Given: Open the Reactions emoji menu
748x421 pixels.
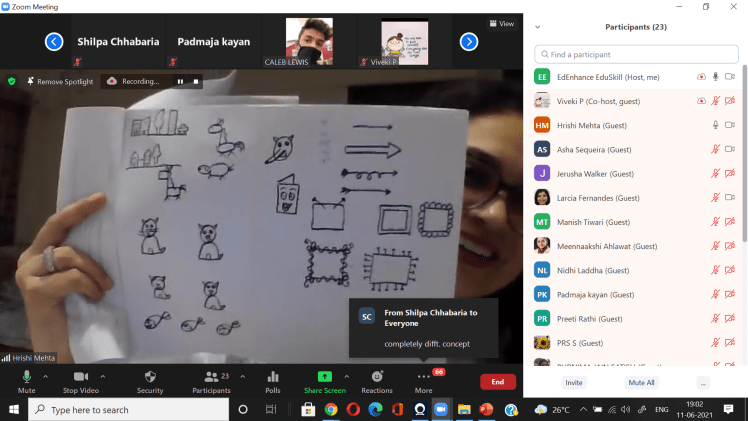Looking at the screenshot, I should point(377,380).
